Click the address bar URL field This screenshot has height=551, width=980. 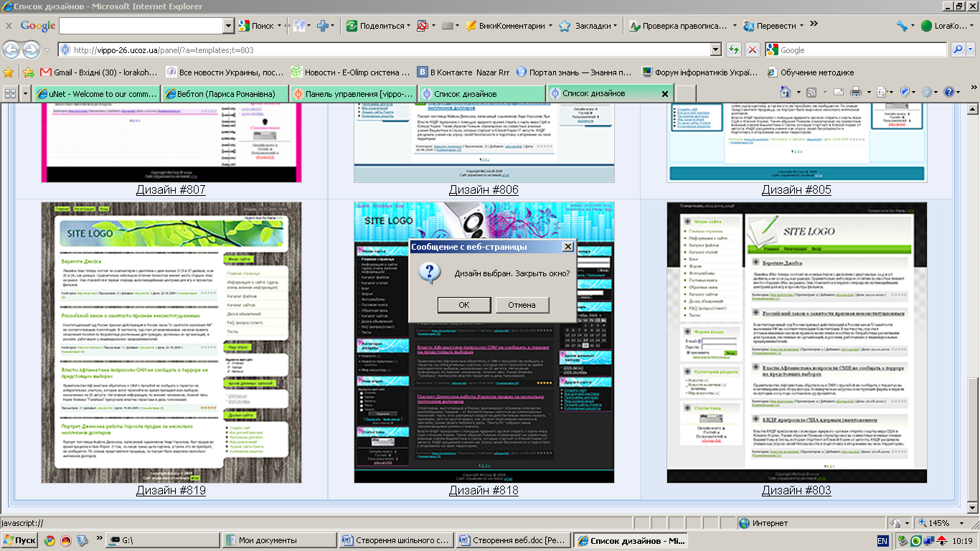[384, 50]
